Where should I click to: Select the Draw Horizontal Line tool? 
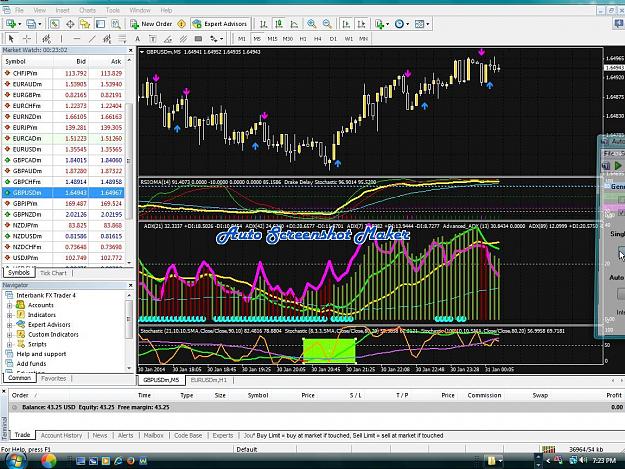click(77, 39)
